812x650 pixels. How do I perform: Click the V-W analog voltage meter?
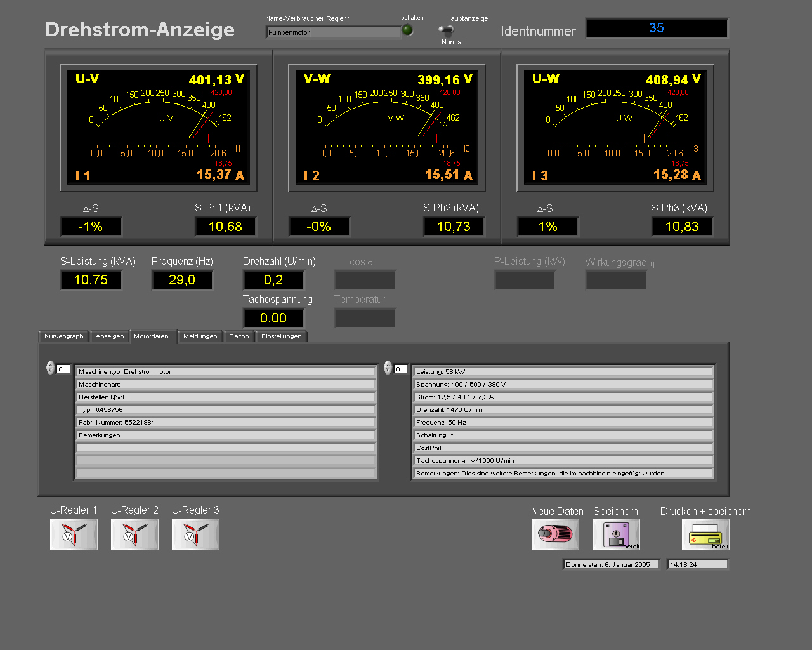tap(387, 128)
